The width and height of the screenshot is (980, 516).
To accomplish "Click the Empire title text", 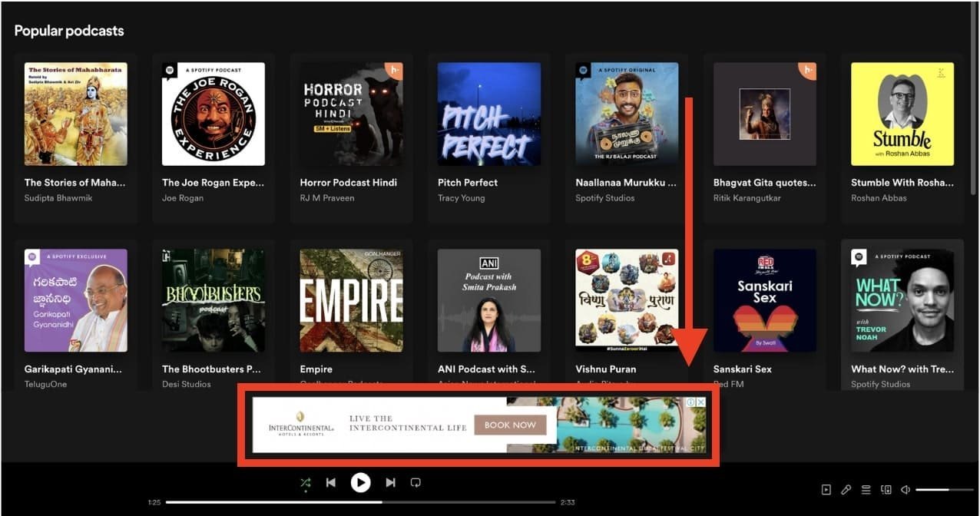I will (316, 369).
